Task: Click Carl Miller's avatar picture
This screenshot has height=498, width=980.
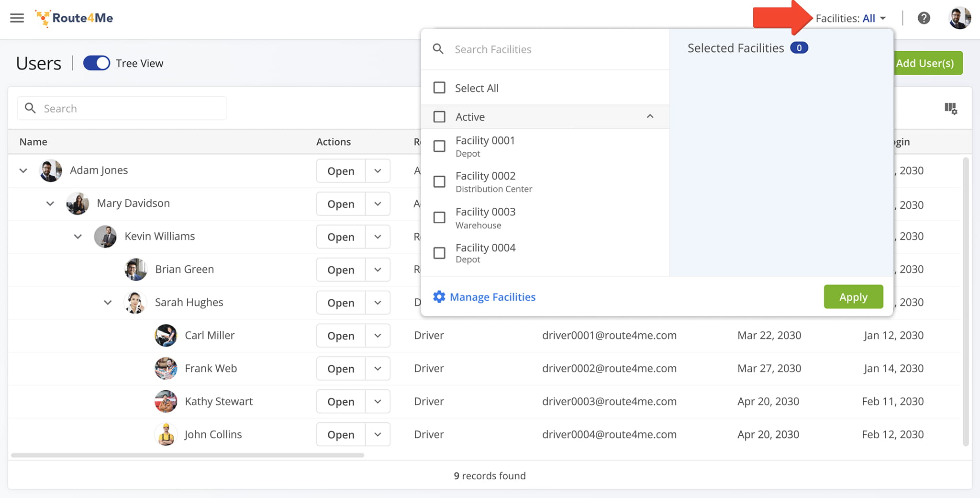Action: (x=166, y=335)
